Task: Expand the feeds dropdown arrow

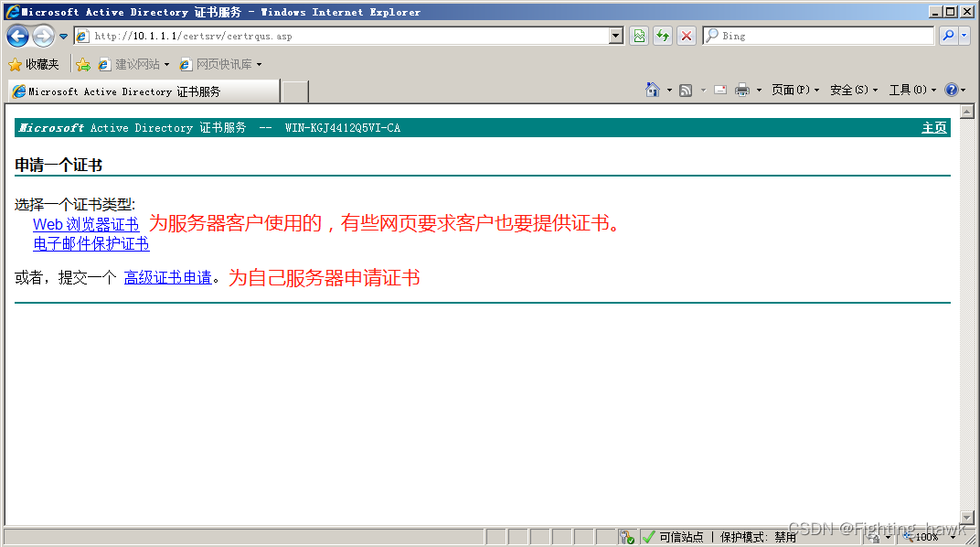Action: [703, 90]
